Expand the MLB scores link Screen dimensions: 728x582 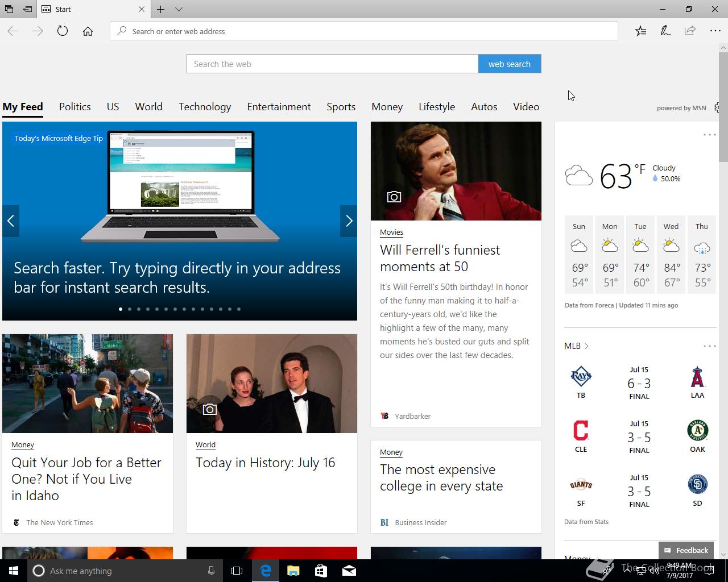(x=576, y=346)
